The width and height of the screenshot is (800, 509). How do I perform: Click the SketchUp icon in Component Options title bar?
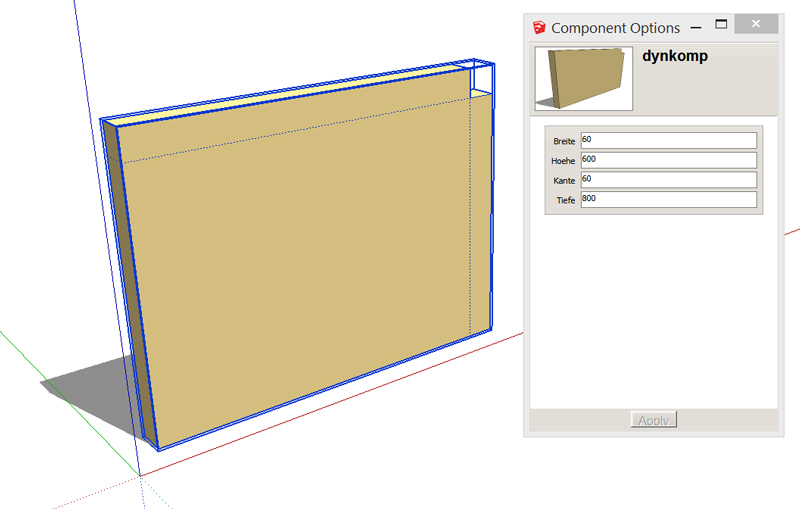click(x=540, y=28)
